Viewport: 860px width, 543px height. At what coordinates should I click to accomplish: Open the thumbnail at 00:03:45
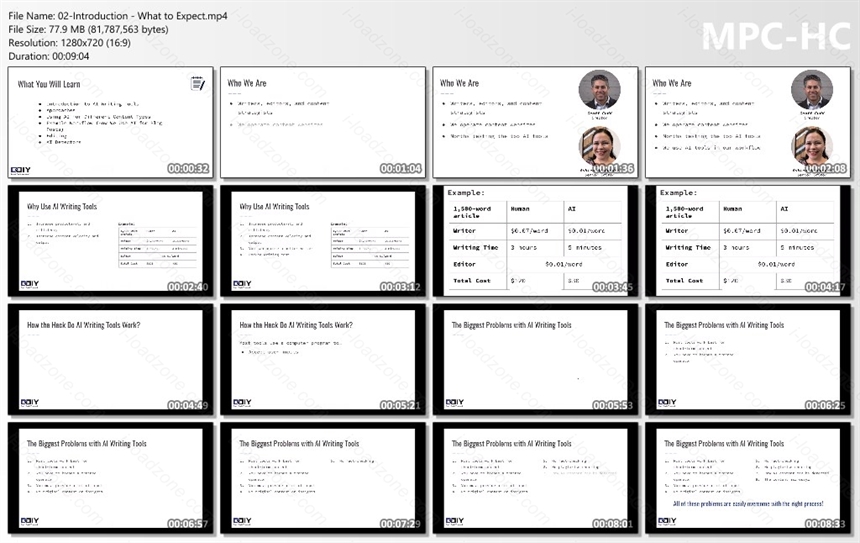[x=535, y=241]
